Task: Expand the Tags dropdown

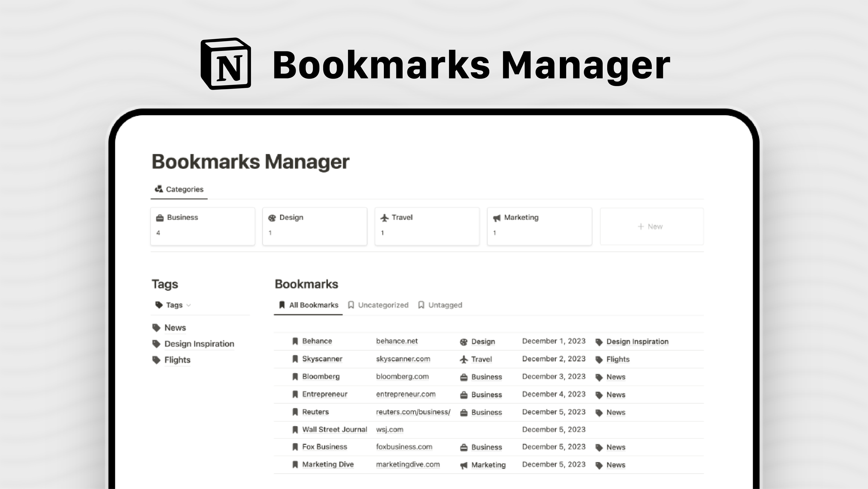Action: (x=188, y=305)
